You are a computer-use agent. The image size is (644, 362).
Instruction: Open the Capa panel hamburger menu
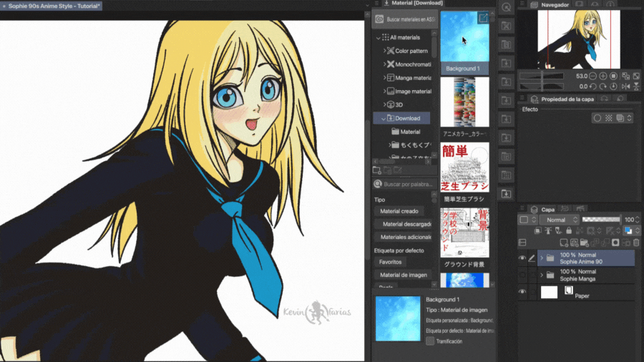pos(522,209)
